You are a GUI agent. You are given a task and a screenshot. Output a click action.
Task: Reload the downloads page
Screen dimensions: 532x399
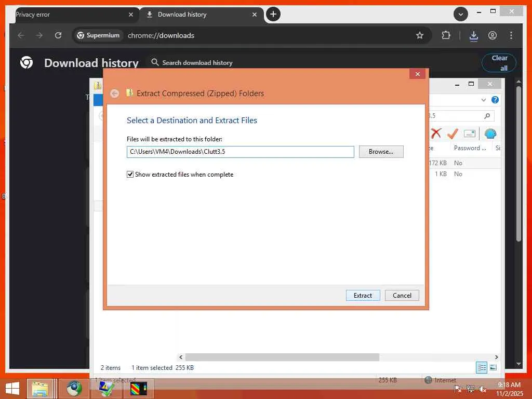pos(58,35)
